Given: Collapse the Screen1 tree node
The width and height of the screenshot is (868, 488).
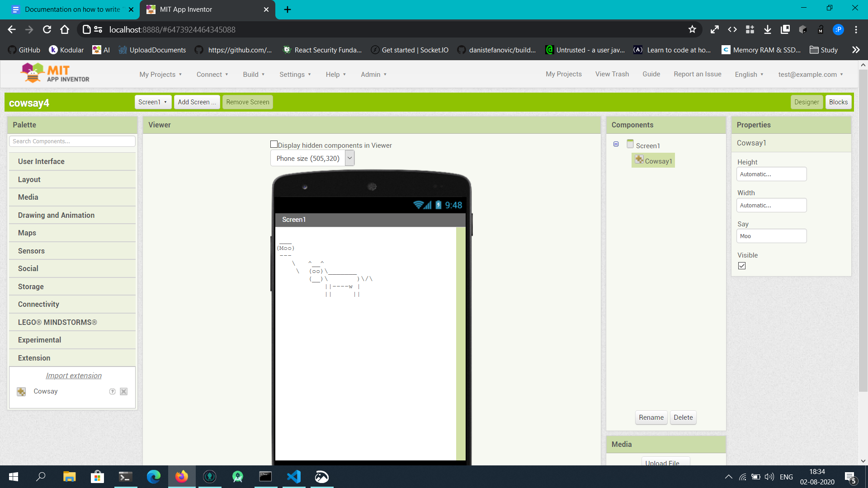Looking at the screenshot, I should coord(616,144).
